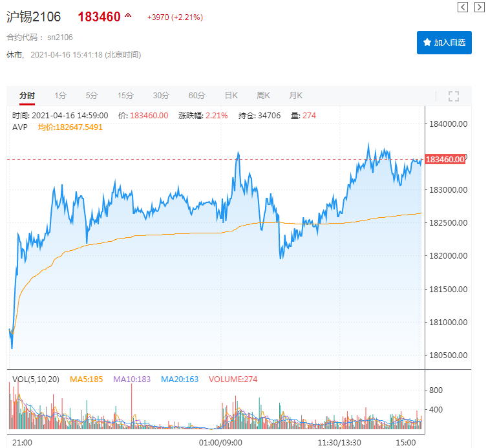
Task: Click the MA20:163 indicator label
Action: click(x=179, y=379)
